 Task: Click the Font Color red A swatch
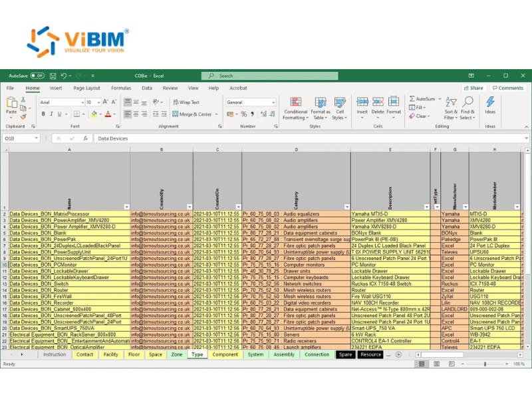coord(108,114)
